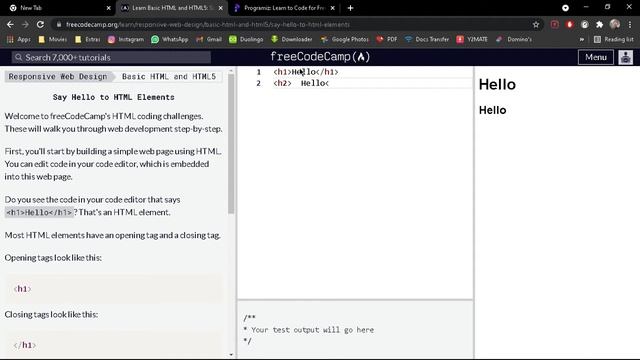Open a new browser tab with plus
This screenshot has width=640, height=360.
coord(350,8)
